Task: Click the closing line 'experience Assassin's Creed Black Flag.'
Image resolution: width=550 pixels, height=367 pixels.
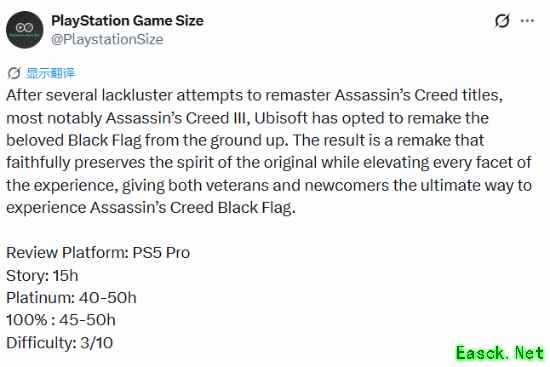Action: point(151,208)
